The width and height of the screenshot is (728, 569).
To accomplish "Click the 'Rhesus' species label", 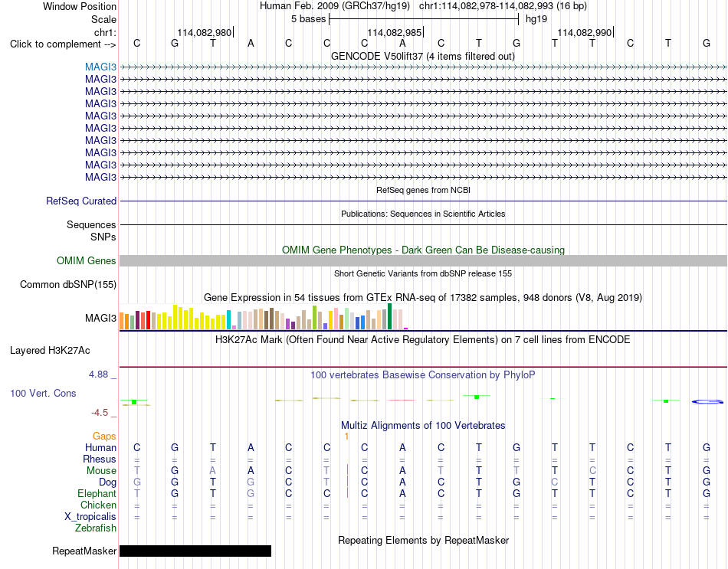I will tap(100, 459).
